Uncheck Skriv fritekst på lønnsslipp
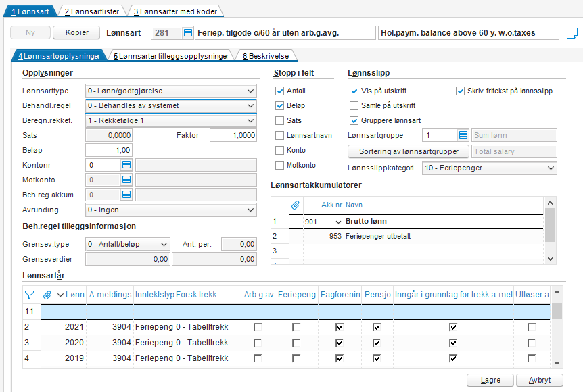 coord(461,91)
